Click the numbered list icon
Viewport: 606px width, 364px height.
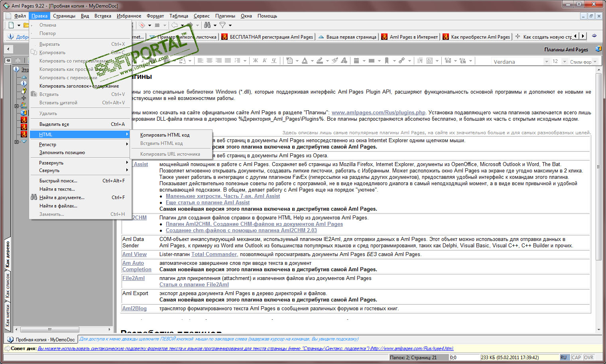click(237, 61)
